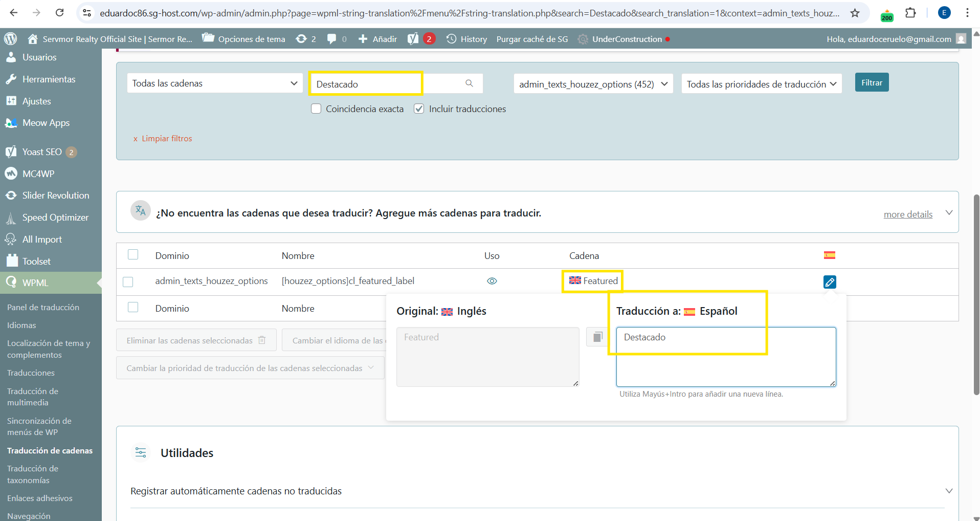Enable the Coincidencia exacta checkbox
Screen dimensions: 980x521
pos(316,109)
